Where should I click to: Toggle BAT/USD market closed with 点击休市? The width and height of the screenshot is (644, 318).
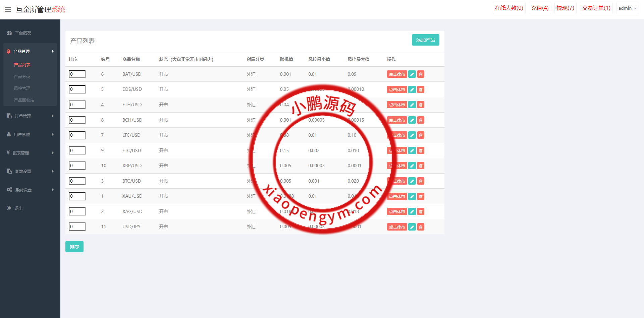pos(397,74)
